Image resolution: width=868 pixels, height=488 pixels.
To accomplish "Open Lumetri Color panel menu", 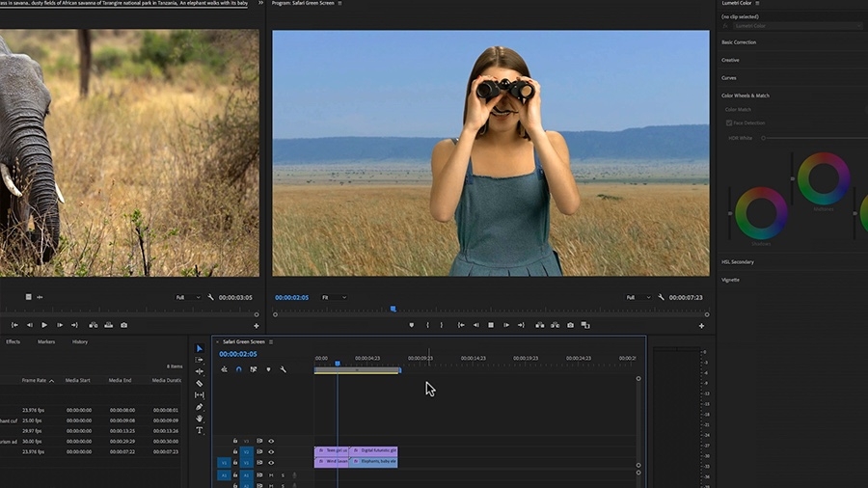I will [x=757, y=3].
